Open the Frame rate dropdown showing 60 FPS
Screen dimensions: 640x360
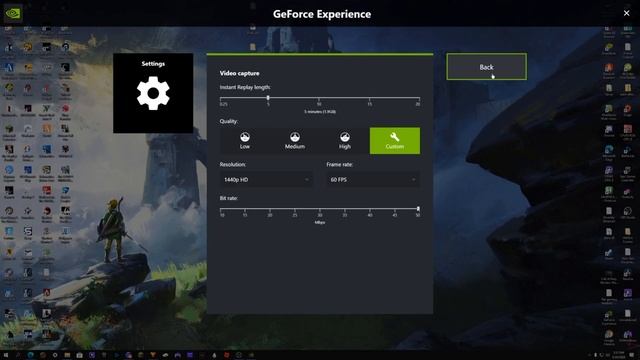click(x=373, y=180)
